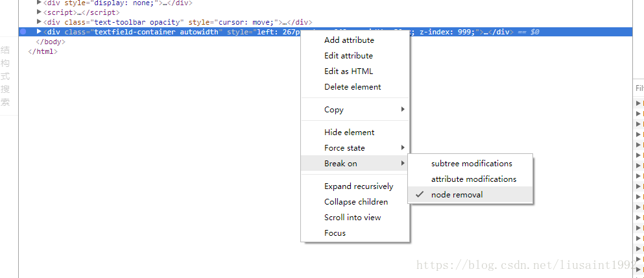Viewport: 644px width, 278px height.
Task: Click the Copy submenu arrow
Action: pos(403,109)
